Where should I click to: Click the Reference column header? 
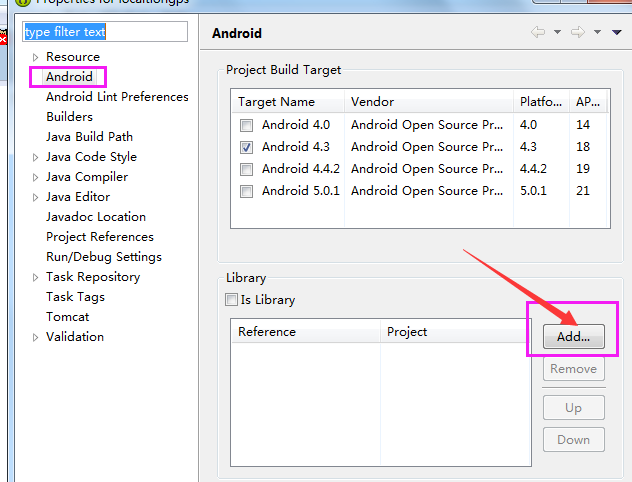click(x=306, y=332)
